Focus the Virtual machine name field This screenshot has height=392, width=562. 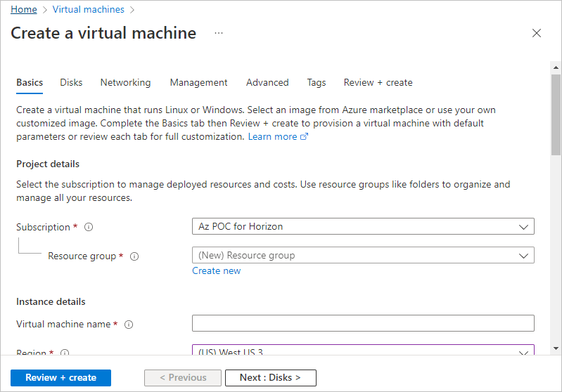(x=363, y=323)
